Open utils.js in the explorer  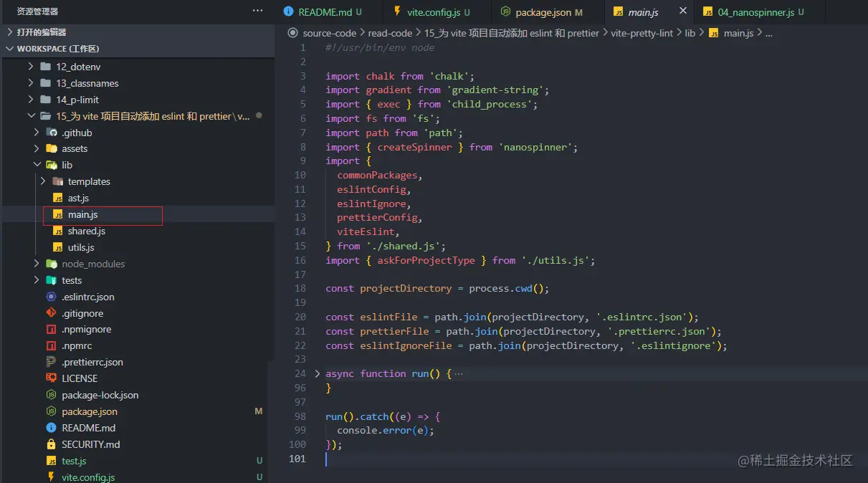coord(81,247)
